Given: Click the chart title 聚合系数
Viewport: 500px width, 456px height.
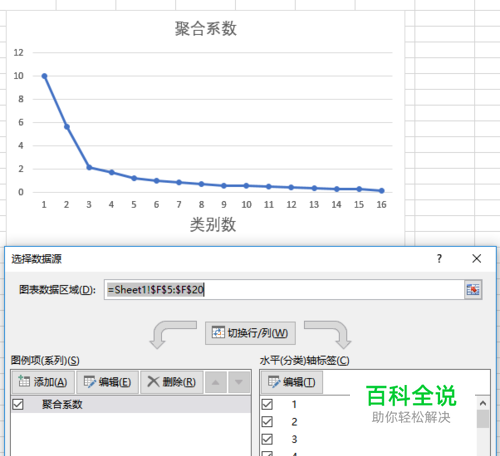Looking at the screenshot, I should (206, 28).
